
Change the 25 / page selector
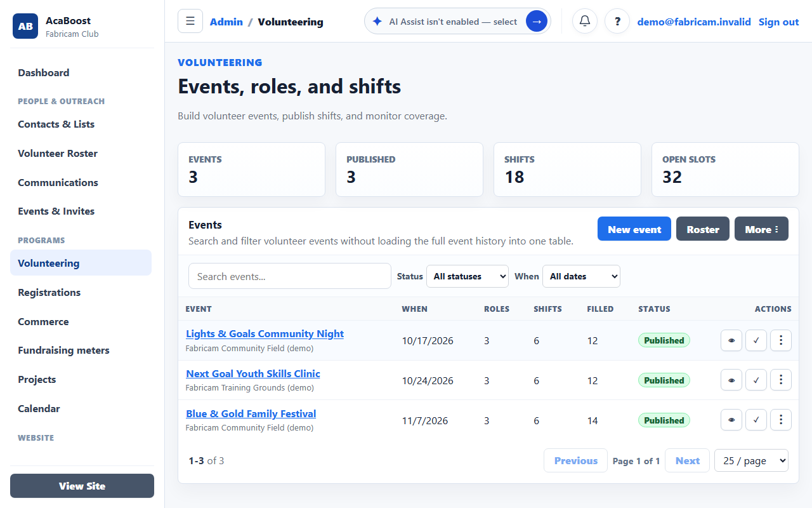pos(751,461)
